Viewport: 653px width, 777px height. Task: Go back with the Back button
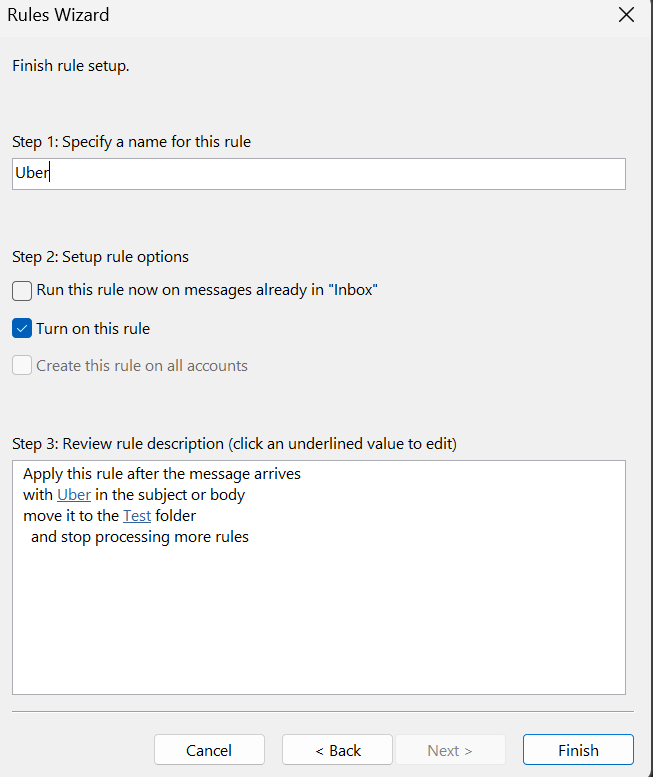338,750
